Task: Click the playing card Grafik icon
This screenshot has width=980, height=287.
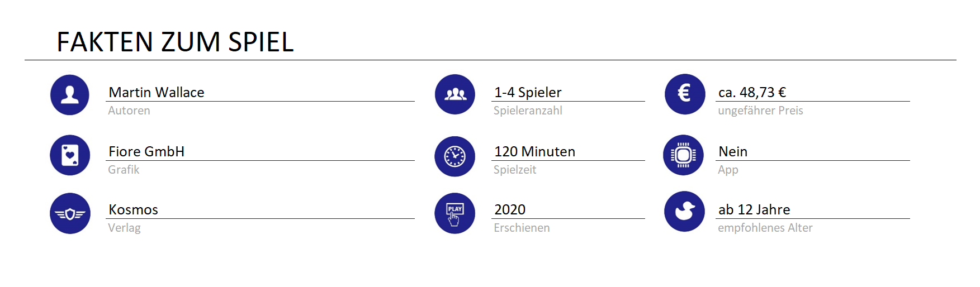Action: (70, 155)
